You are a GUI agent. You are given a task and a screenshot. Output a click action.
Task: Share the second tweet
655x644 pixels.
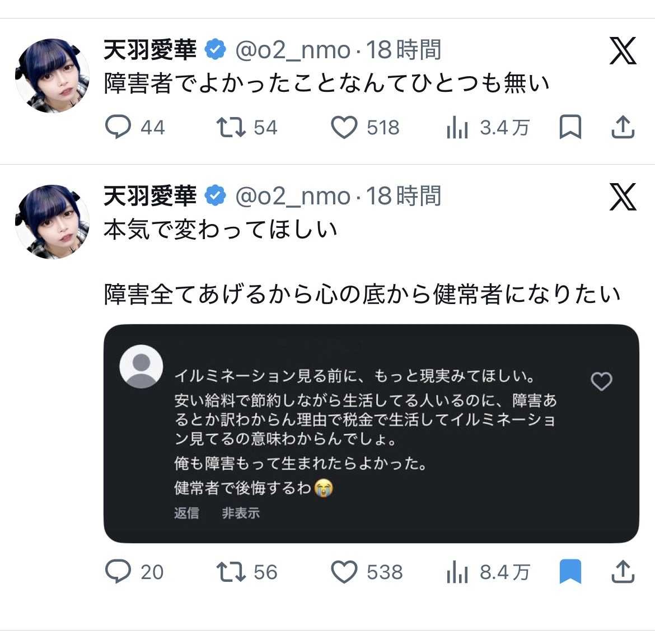[623, 572]
